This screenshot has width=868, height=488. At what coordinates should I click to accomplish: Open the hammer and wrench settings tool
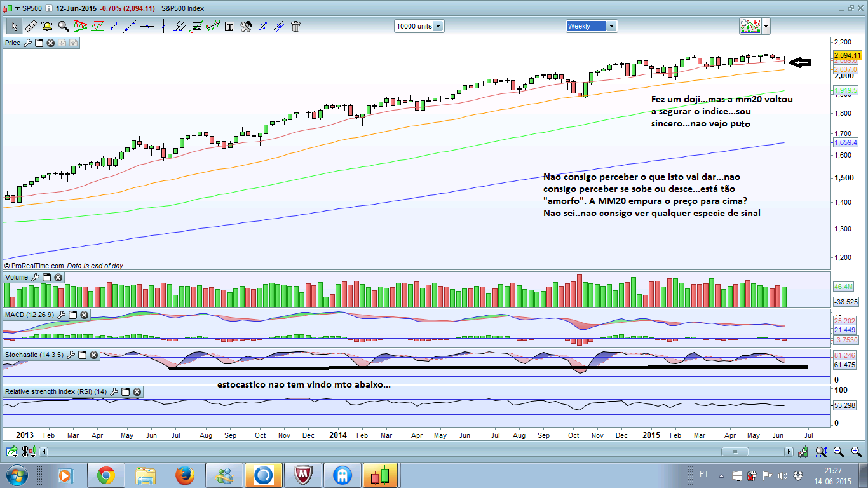coord(246,26)
